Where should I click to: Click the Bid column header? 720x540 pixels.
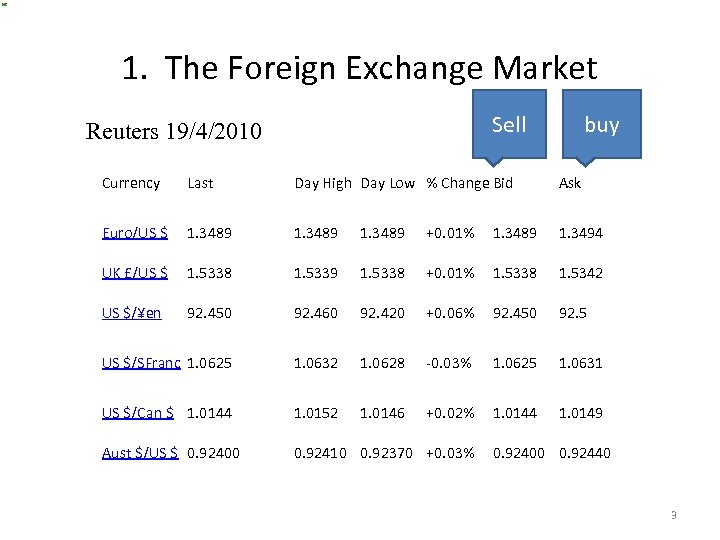click(x=503, y=183)
